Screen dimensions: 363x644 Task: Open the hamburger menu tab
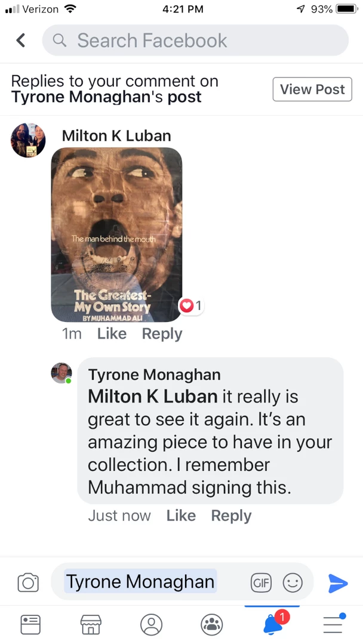[333, 624]
